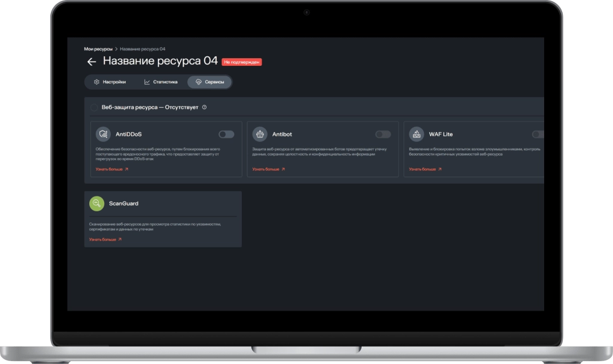The height and width of the screenshot is (364, 613).
Task: Click the AntiDDoS shield icon
Action: click(104, 134)
